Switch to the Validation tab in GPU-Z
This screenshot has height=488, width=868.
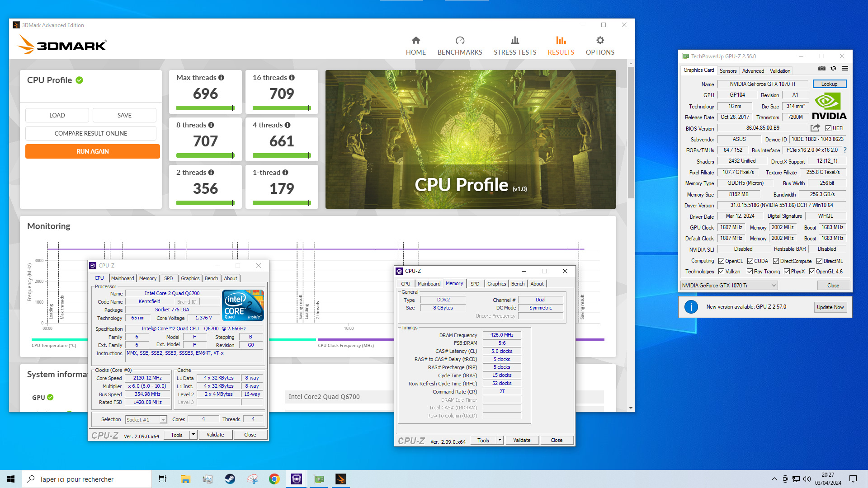pyautogui.click(x=780, y=71)
